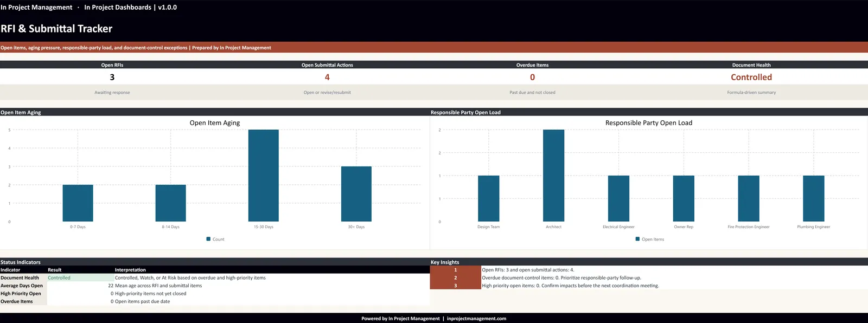Image resolution: width=868 pixels, height=323 pixels.
Task: Click the Plumbing Engineer bar
Action: click(x=814, y=198)
